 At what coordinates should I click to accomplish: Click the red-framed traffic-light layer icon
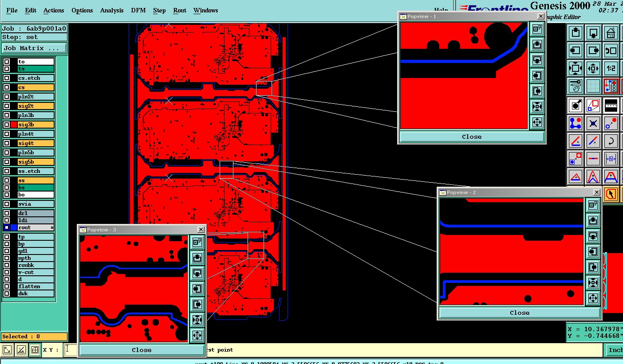611,86
